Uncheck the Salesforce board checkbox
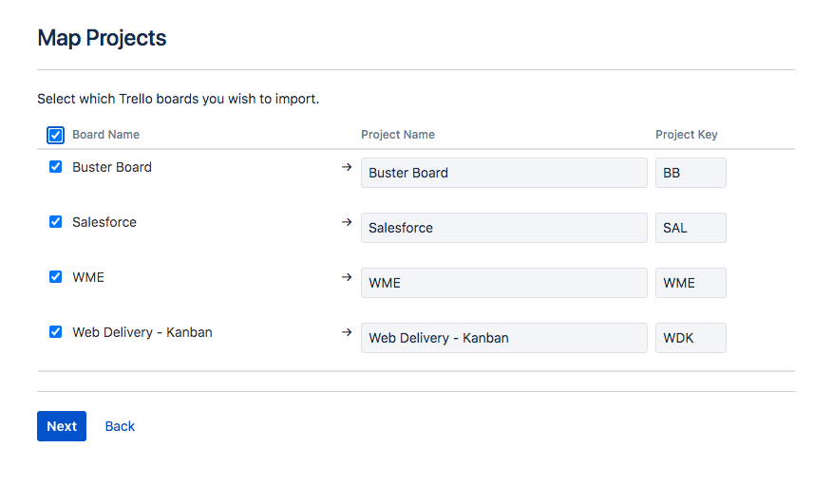Viewport: 833px width, 504px height. (x=55, y=222)
